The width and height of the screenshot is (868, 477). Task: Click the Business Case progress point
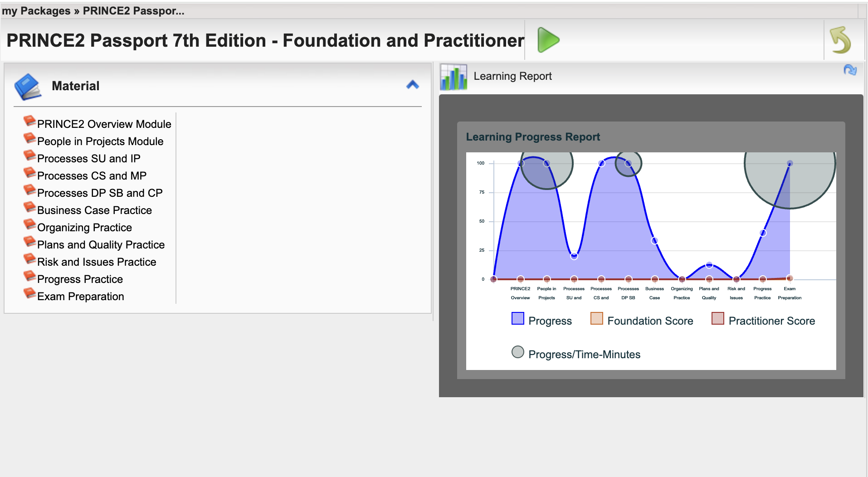(x=654, y=241)
